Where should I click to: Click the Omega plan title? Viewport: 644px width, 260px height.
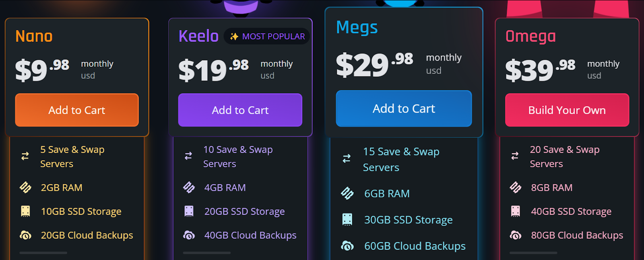(530, 36)
